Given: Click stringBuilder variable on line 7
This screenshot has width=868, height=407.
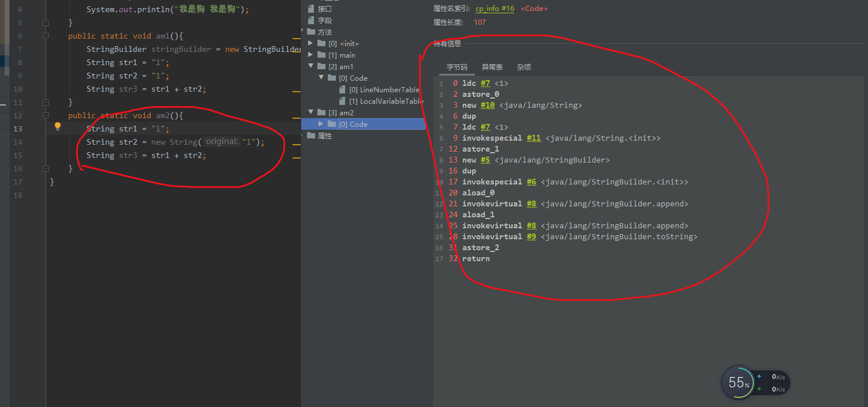Looking at the screenshot, I should [x=181, y=49].
